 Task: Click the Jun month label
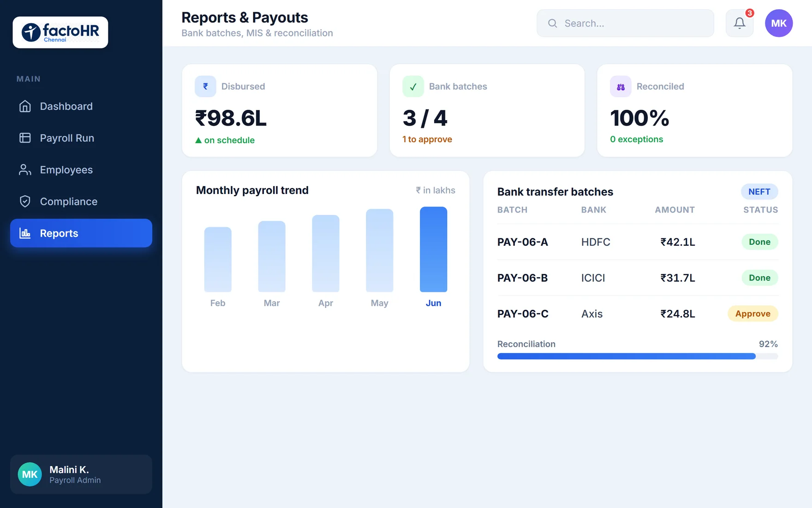(433, 303)
